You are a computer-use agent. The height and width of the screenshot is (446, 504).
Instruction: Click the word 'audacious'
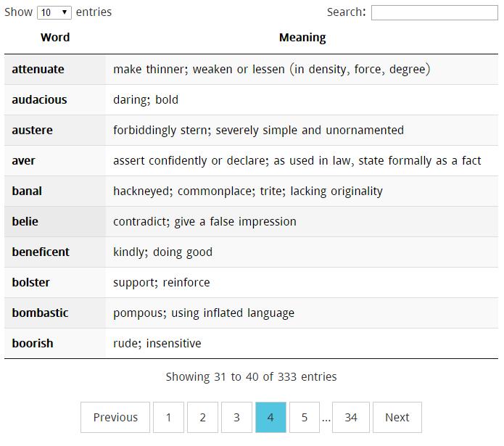click(39, 100)
